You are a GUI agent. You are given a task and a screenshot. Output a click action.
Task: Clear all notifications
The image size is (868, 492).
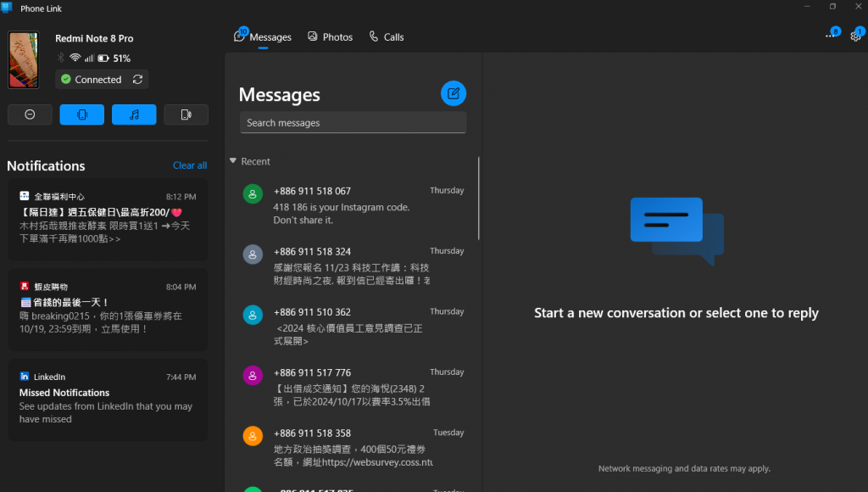click(x=190, y=165)
